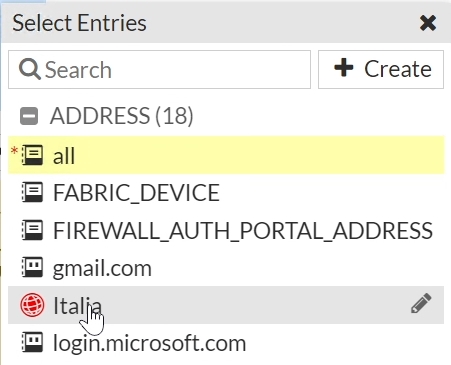Click the plus icon on Create button
The height and width of the screenshot is (365, 451).
click(x=344, y=68)
